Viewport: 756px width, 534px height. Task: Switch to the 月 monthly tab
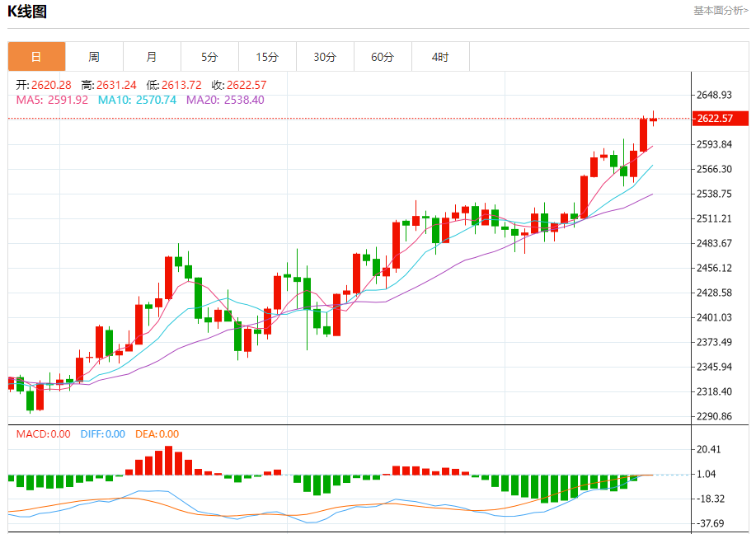[152, 57]
